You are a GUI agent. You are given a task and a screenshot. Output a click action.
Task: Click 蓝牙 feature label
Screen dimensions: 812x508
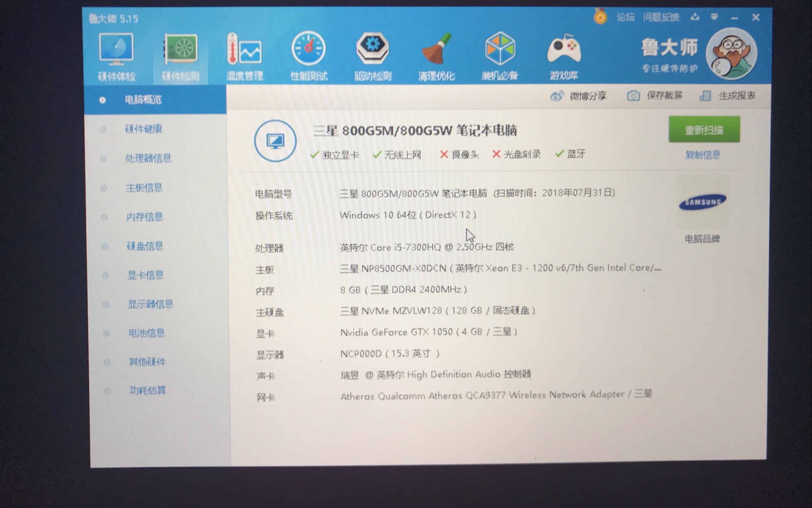point(570,154)
